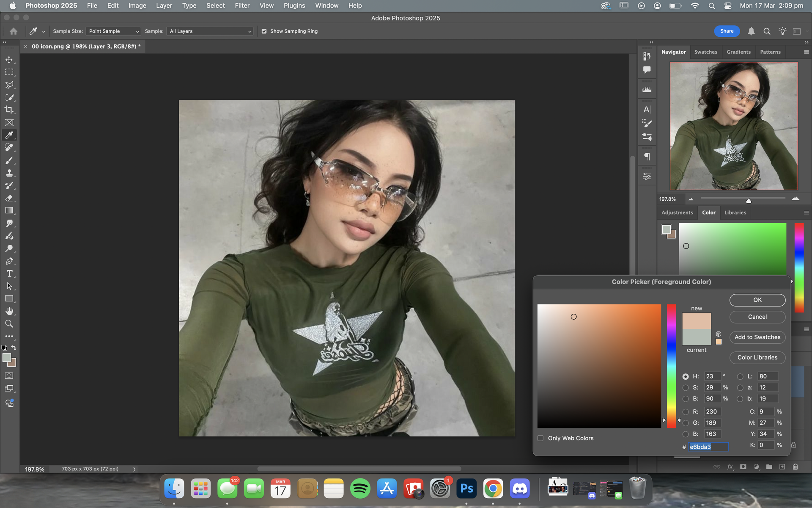Viewport: 812px width, 508px height.
Task: Click Add to Swatches button
Action: tap(757, 337)
